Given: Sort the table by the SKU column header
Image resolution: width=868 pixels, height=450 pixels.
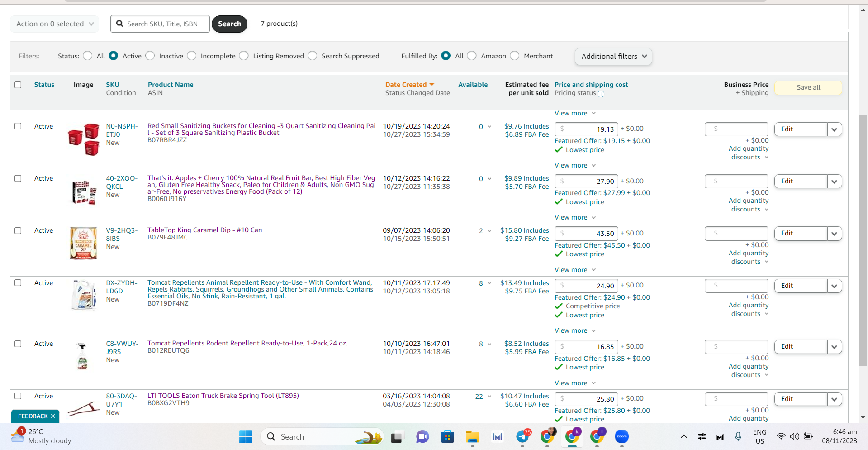Looking at the screenshot, I should click(x=113, y=85).
